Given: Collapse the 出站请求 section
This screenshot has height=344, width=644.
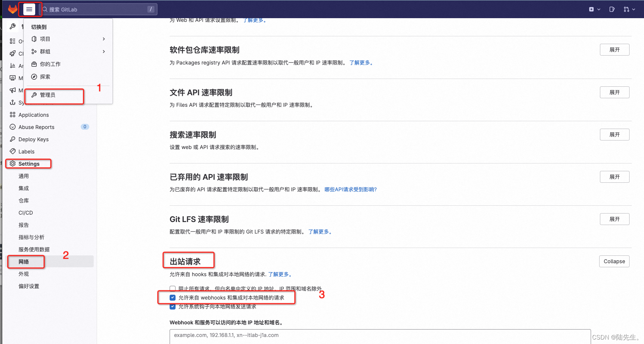Looking at the screenshot, I should (x=614, y=261).
